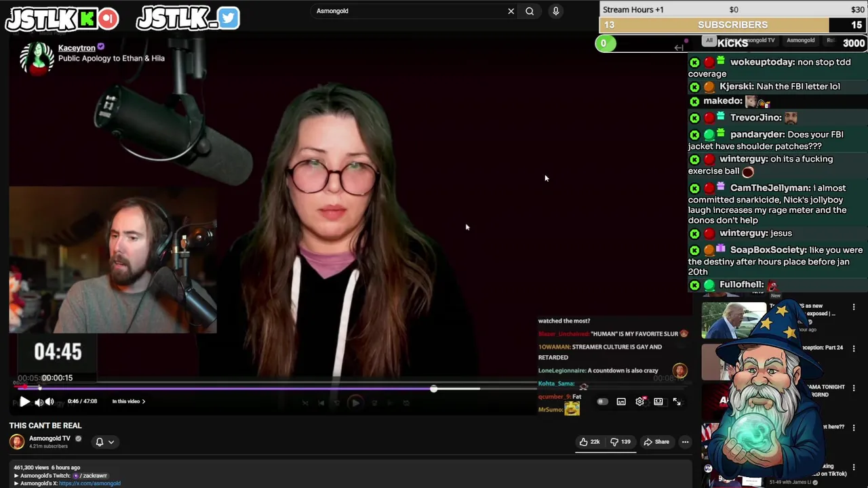Open options menu for the 'here??' video
Image resolution: width=868 pixels, height=488 pixels.
(x=854, y=428)
